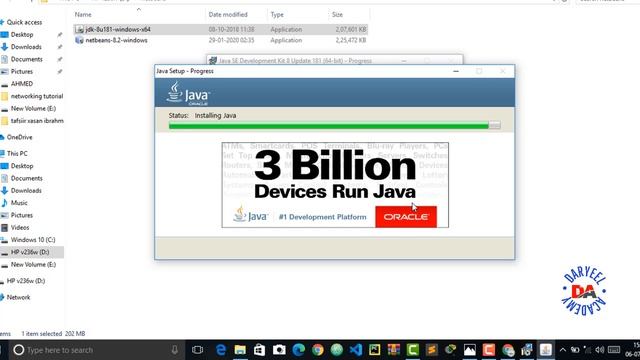Open tafsiir xasan ibrahim folder
The width and height of the screenshot is (640, 360).
(37, 121)
